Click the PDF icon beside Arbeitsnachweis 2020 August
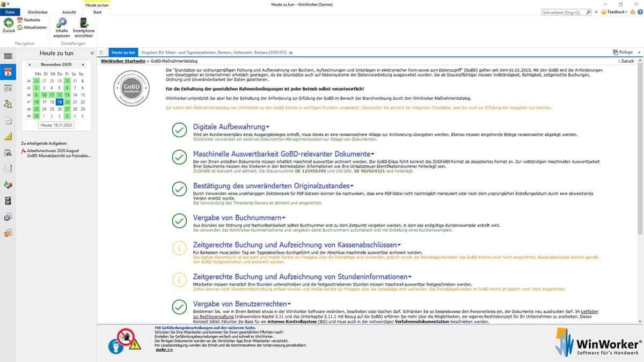 click(24, 152)
